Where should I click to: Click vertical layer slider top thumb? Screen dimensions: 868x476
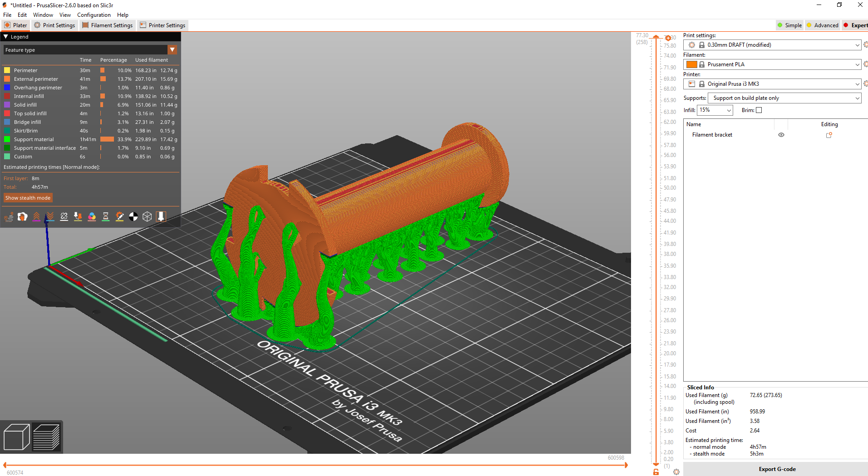(x=656, y=37)
